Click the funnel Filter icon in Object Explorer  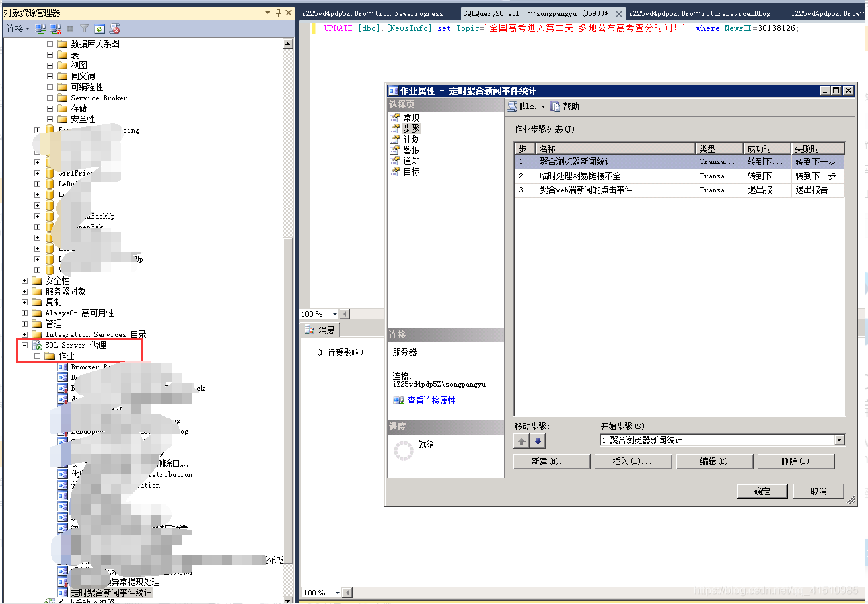(x=85, y=28)
